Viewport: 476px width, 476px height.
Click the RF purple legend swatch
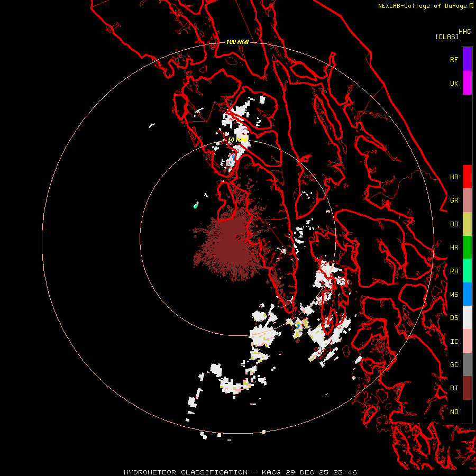coord(467,59)
